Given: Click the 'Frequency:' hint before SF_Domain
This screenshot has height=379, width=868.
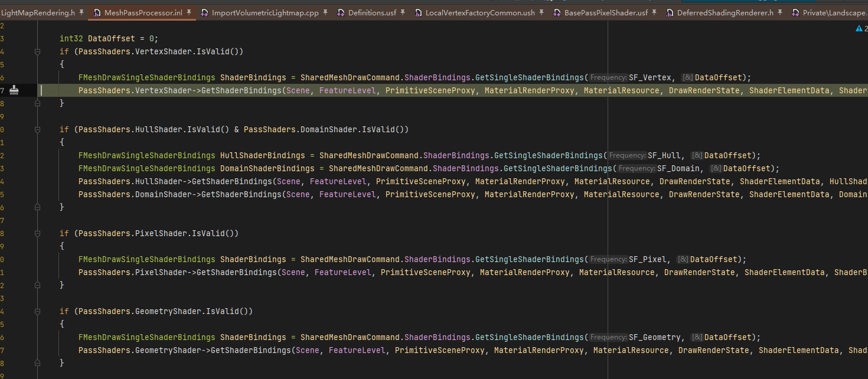Looking at the screenshot, I should tap(637, 168).
